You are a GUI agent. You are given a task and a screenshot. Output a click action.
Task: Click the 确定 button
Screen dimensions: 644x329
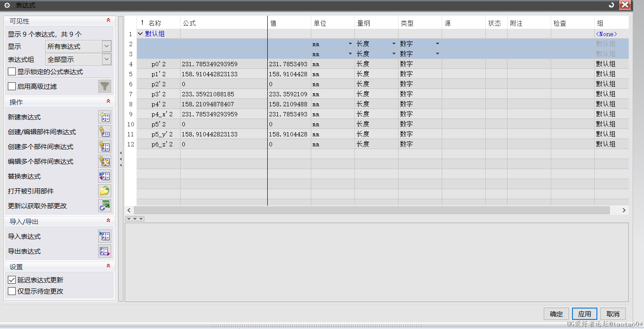click(x=556, y=314)
